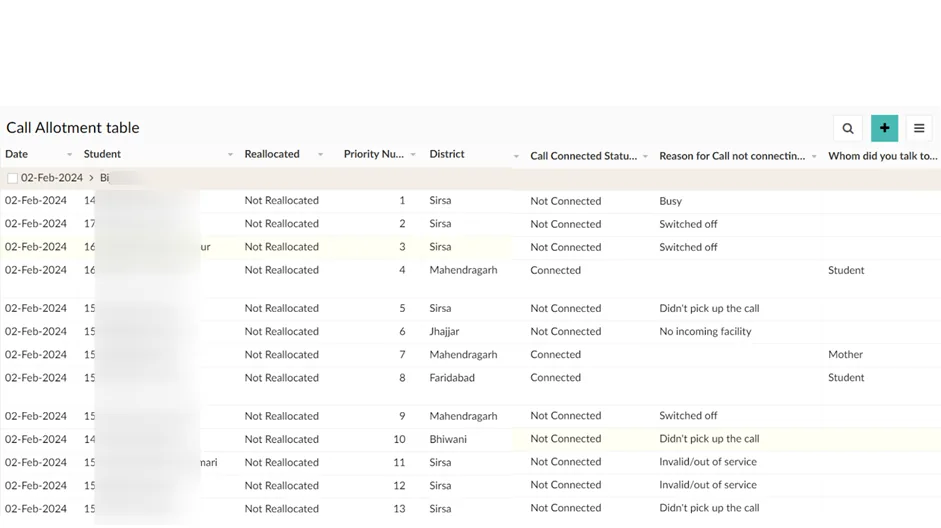Select Switched off in priority 9 row
The width and height of the screenshot is (941, 528).
tap(688, 415)
